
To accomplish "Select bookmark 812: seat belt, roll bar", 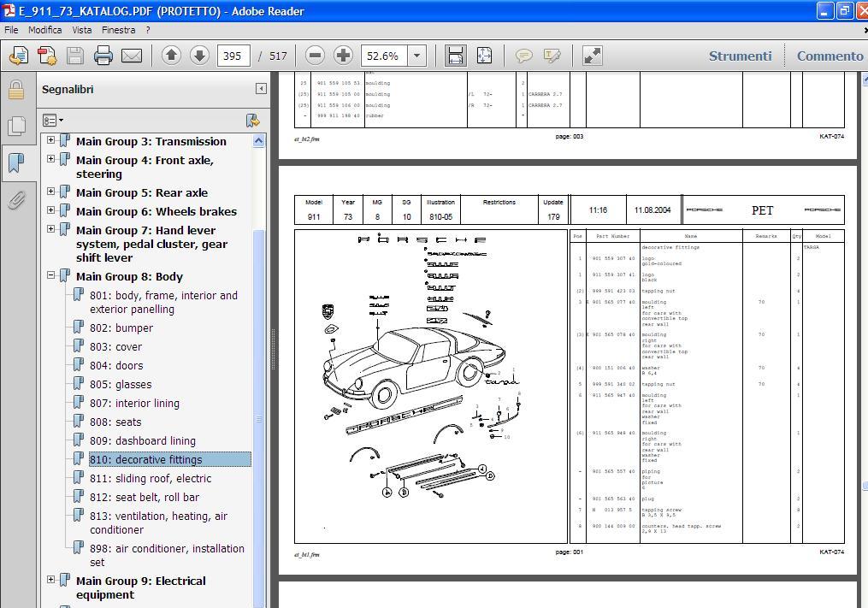I will point(144,497).
